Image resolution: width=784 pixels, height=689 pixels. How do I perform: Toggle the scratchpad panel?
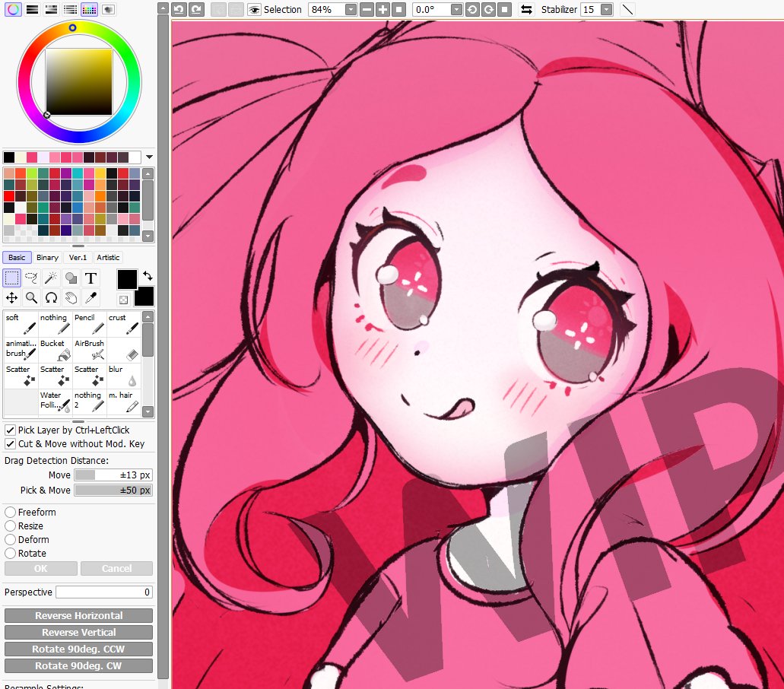108,9
